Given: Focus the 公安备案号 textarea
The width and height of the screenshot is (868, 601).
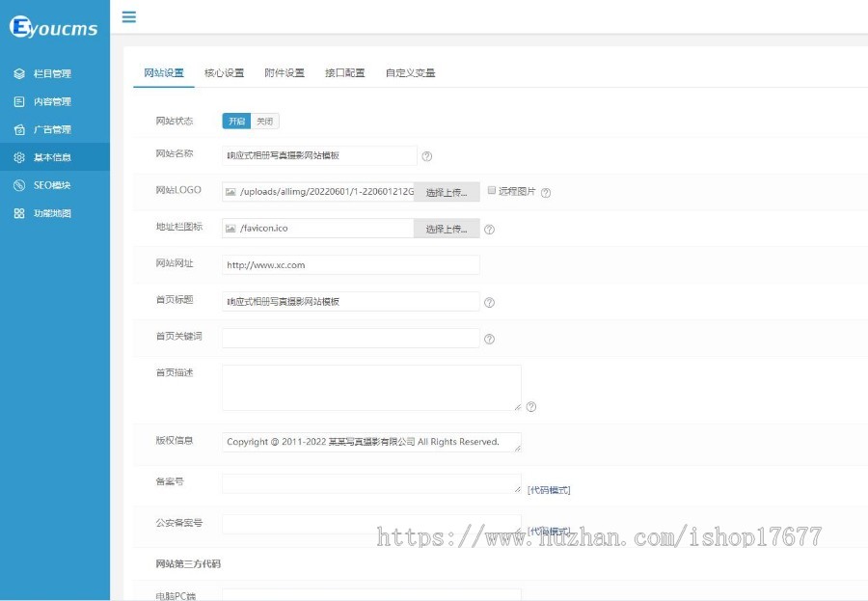Looking at the screenshot, I should click(371, 524).
